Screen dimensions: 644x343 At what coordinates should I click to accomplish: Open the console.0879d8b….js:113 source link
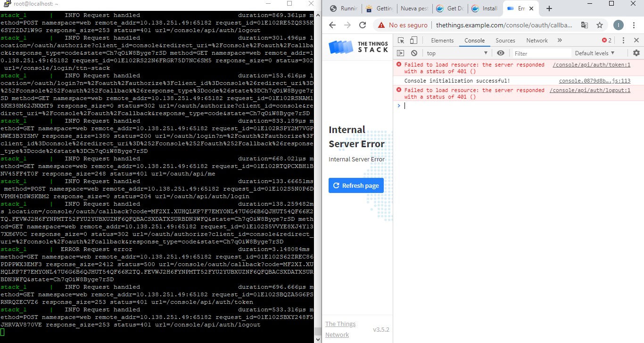[594, 81]
